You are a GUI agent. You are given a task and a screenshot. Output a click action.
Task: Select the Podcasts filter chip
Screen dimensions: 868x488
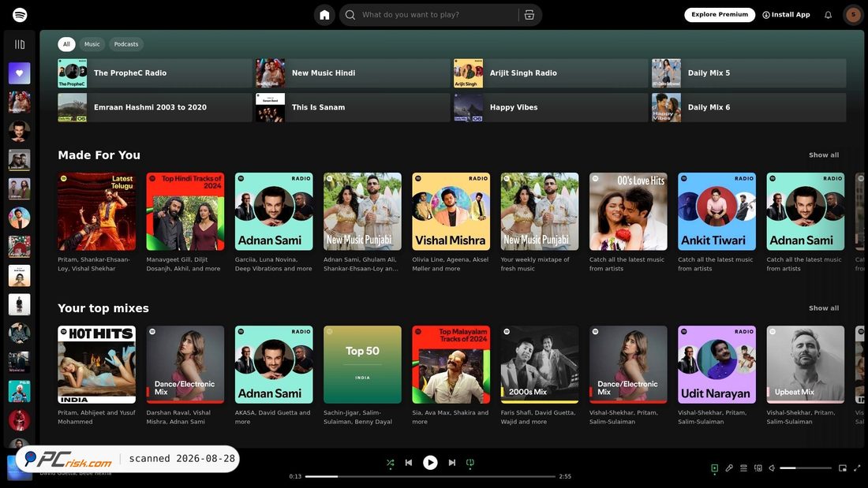[x=126, y=44]
